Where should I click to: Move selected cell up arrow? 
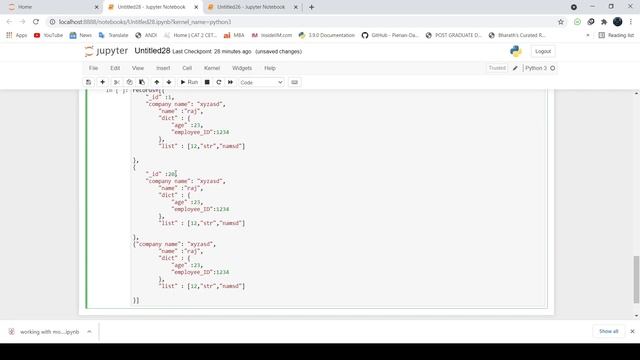click(157, 82)
